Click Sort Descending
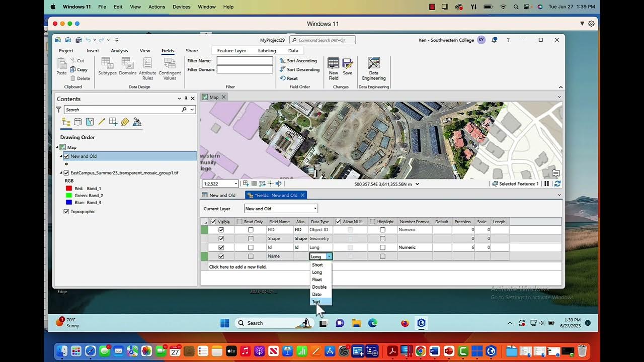The width and height of the screenshot is (644, 362). tap(299, 69)
